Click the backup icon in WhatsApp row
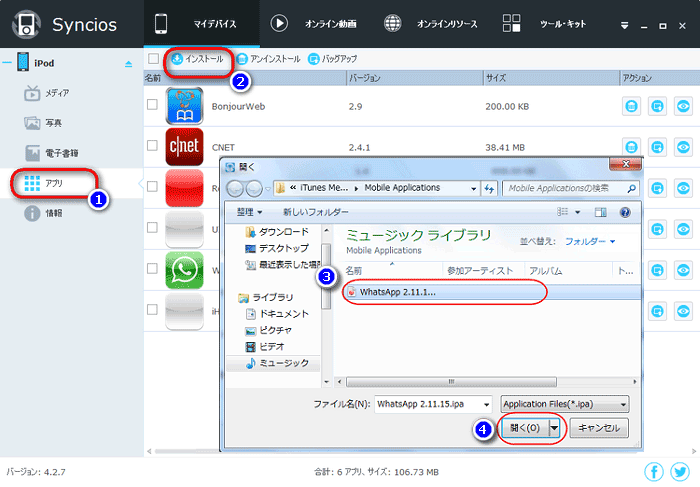Viewport: 700px width, 487px height. click(x=657, y=270)
